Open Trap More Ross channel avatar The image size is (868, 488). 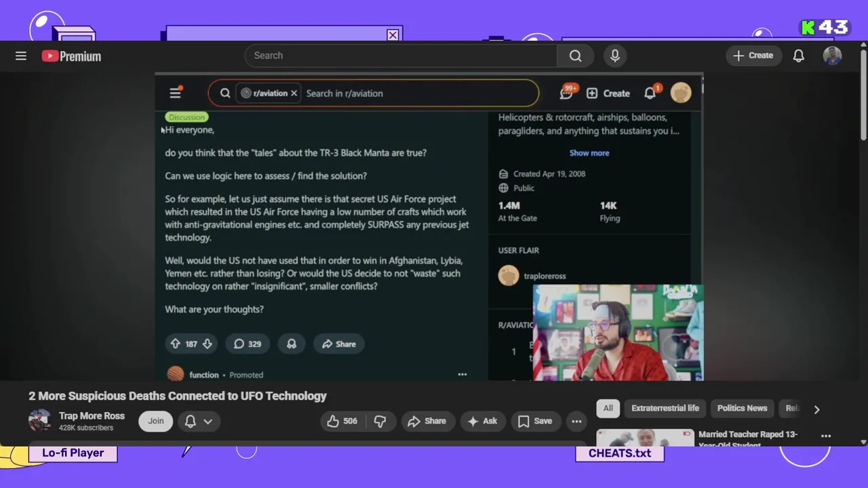tap(39, 421)
